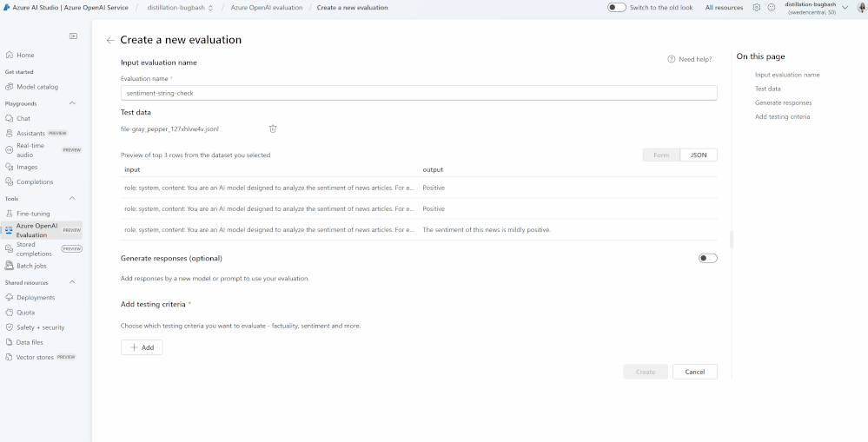Click the Completions icon
868x442 pixels.
pyautogui.click(x=9, y=182)
